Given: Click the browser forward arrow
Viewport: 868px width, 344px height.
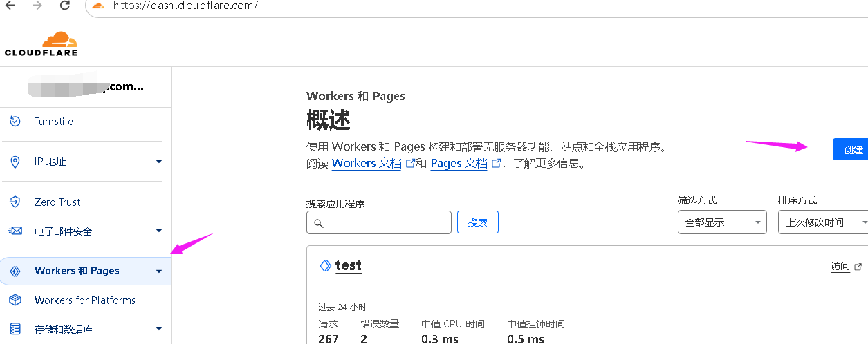Looking at the screenshot, I should 37,6.
